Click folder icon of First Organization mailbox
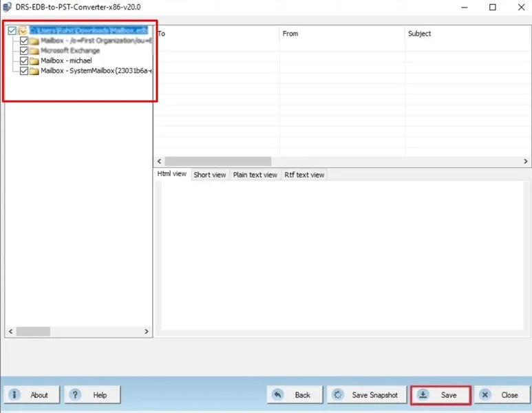The height and width of the screenshot is (413, 532). (x=34, y=41)
